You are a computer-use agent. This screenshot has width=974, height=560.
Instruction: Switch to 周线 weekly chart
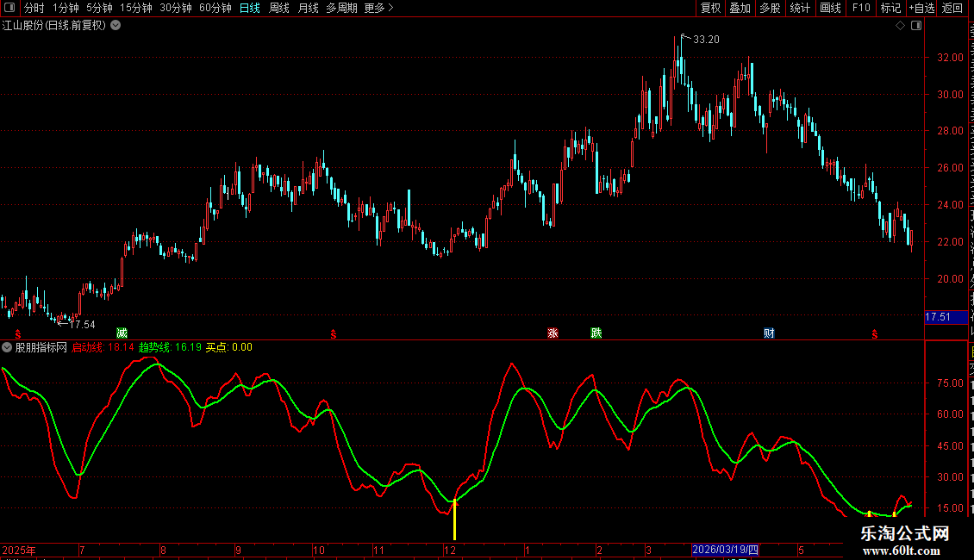(279, 8)
